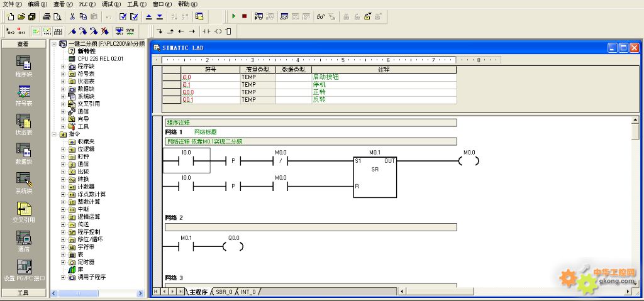
Task: Click the glasses-shaped force icon
Action: pyautogui.click(x=321, y=17)
